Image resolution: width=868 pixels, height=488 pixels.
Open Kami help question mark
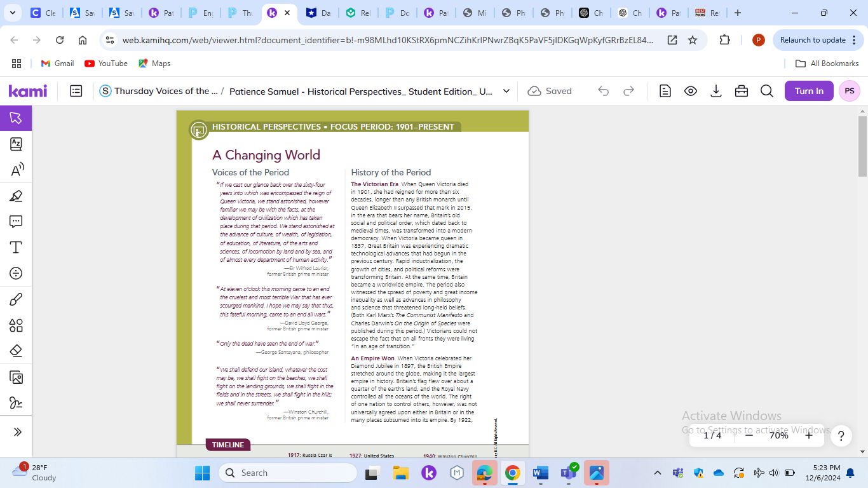pyautogui.click(x=841, y=436)
